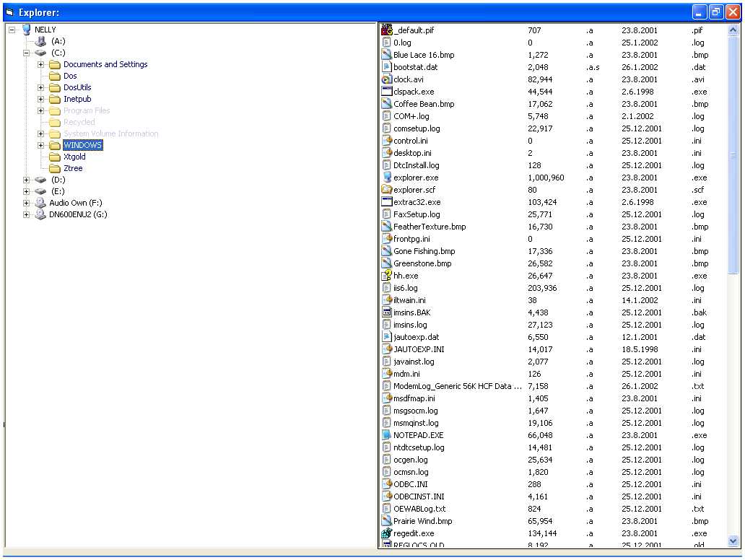Click the Audio Own (F:) drive icon
This screenshot has width=745, height=560.
tap(40, 203)
